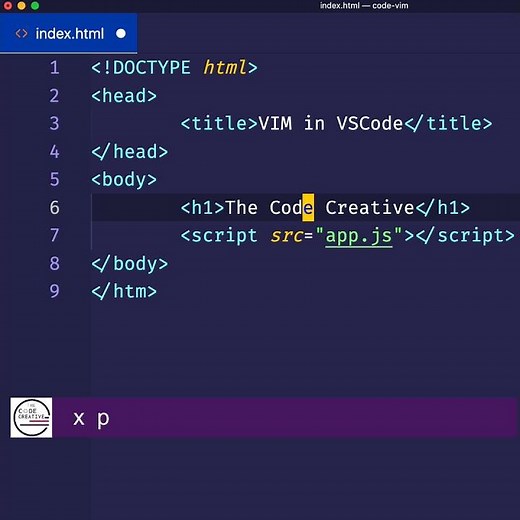
Task: Click line number 8 in the gutter
Action: (55, 264)
